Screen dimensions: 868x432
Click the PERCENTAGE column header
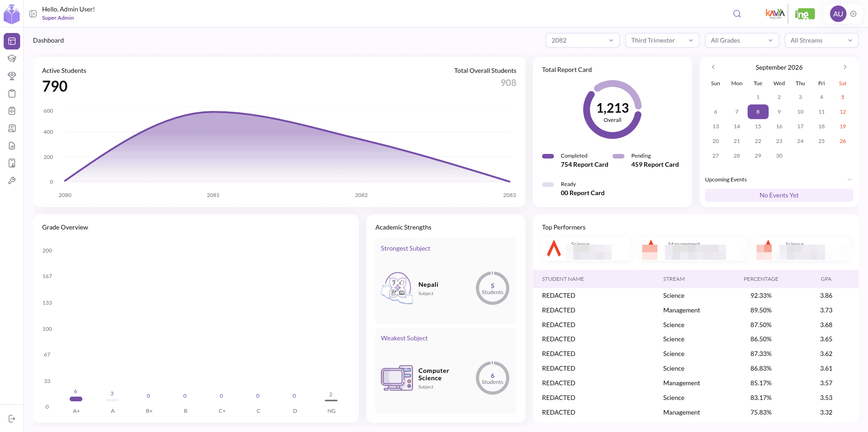pyautogui.click(x=761, y=279)
